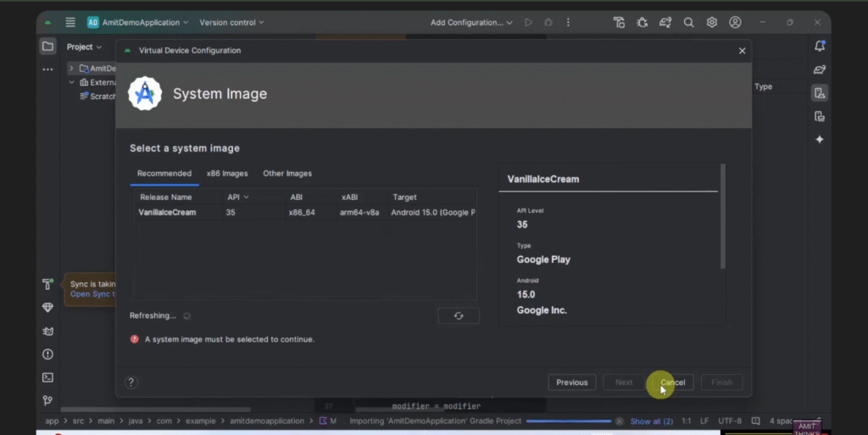Click the Run play icon

click(529, 22)
